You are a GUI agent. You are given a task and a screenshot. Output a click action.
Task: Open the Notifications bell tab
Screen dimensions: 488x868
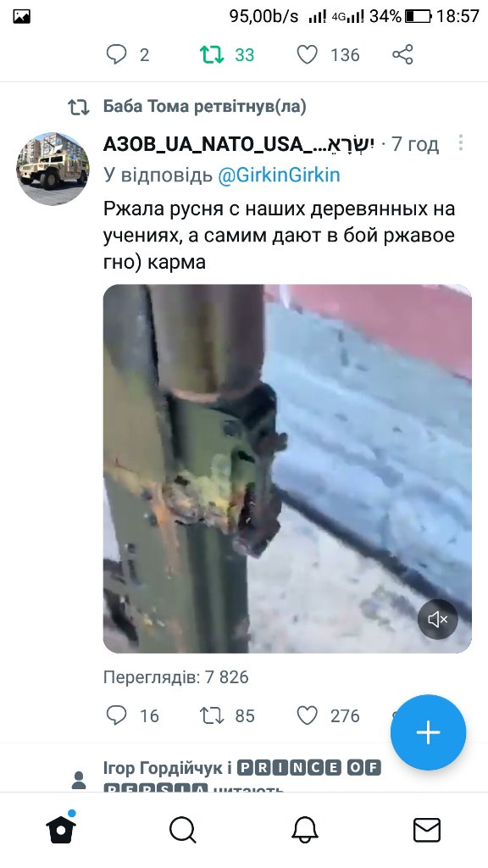click(x=305, y=831)
